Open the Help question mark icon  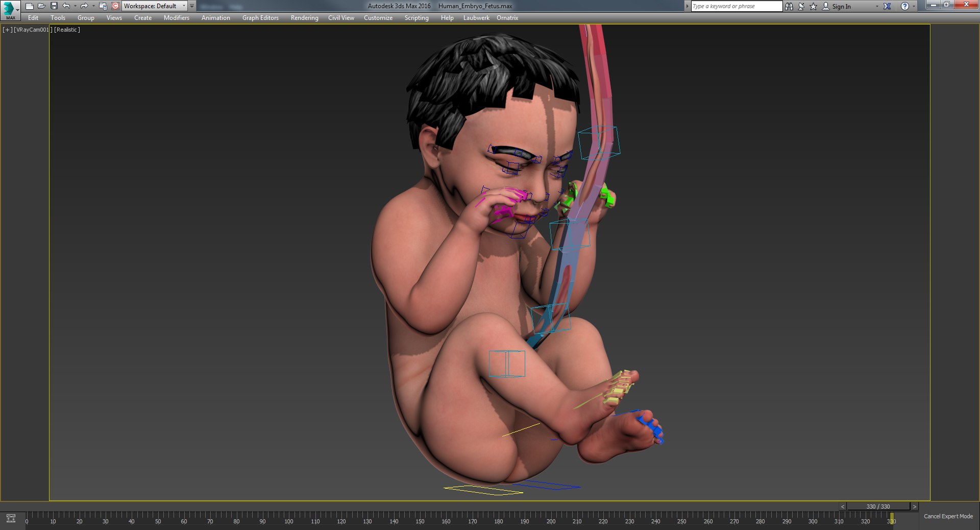905,6
